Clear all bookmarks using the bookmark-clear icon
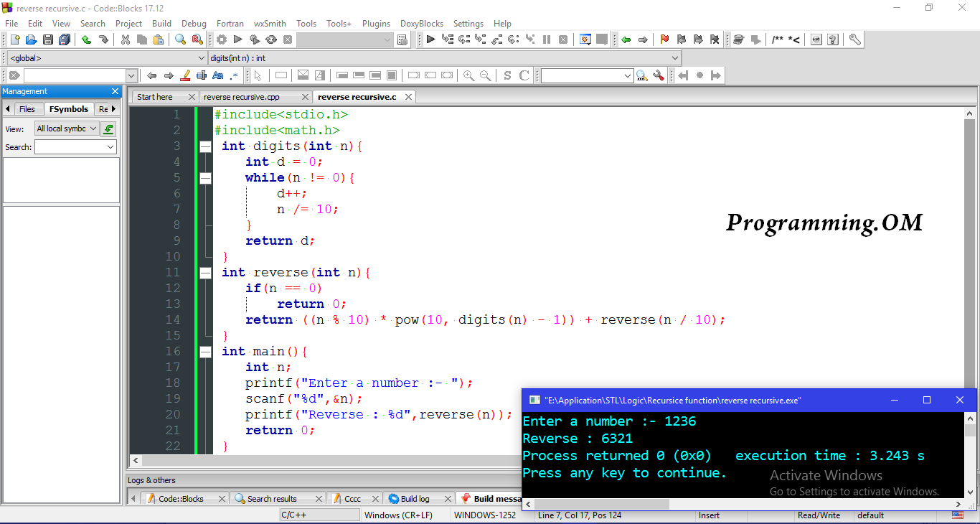980x524 pixels. (714, 39)
